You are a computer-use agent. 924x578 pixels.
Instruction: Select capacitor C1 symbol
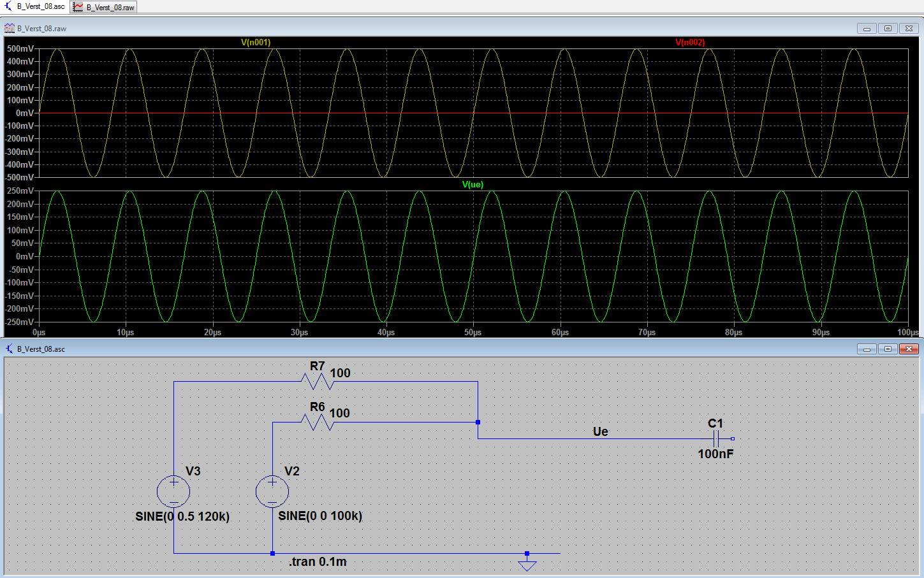coord(716,438)
